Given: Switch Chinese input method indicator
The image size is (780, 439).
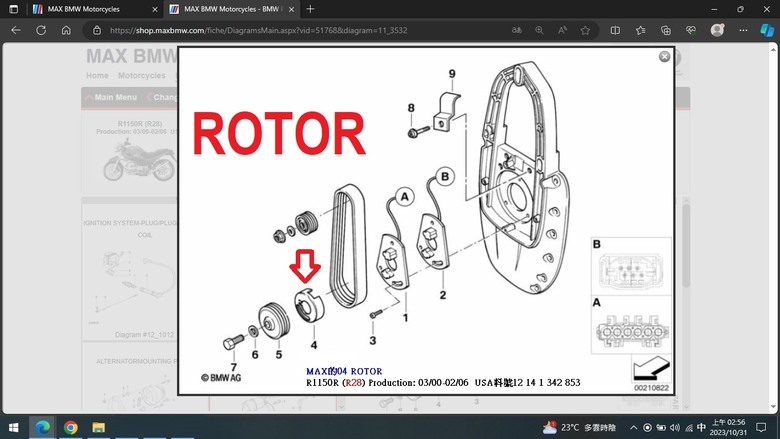Looking at the screenshot, I should (701, 428).
